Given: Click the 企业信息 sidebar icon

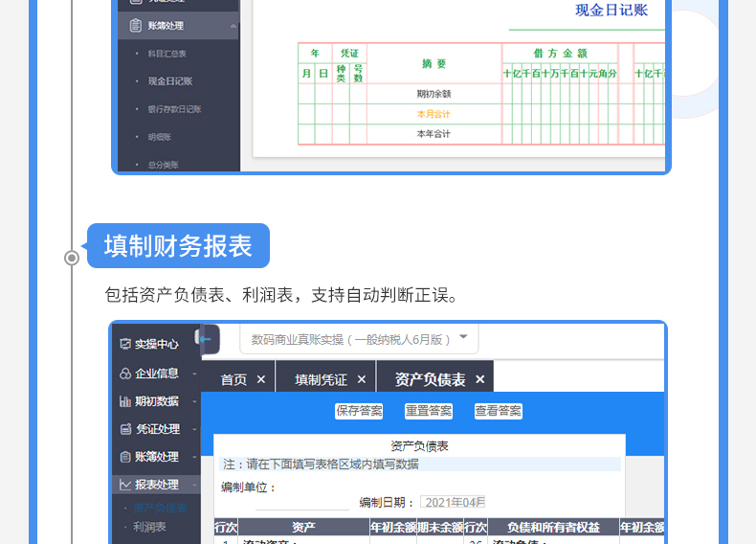Looking at the screenshot, I should (x=124, y=374).
